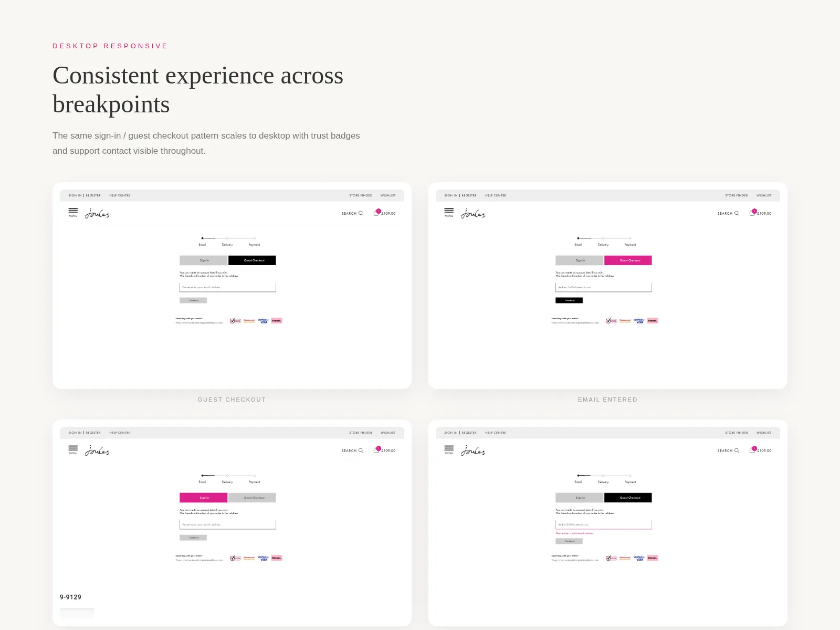The width and height of the screenshot is (840, 630).
Task: Click the "EMAIL ENTERED" caption
Action: pyautogui.click(x=608, y=400)
